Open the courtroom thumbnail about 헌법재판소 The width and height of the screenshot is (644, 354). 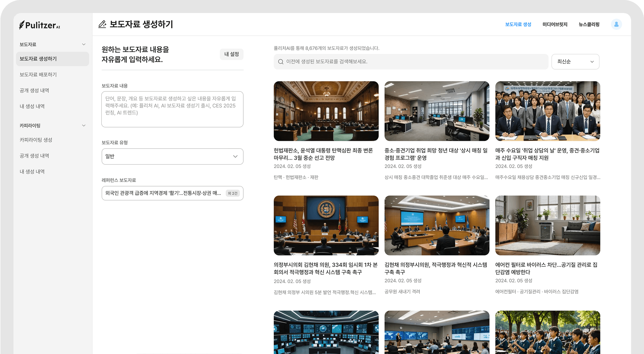click(326, 111)
